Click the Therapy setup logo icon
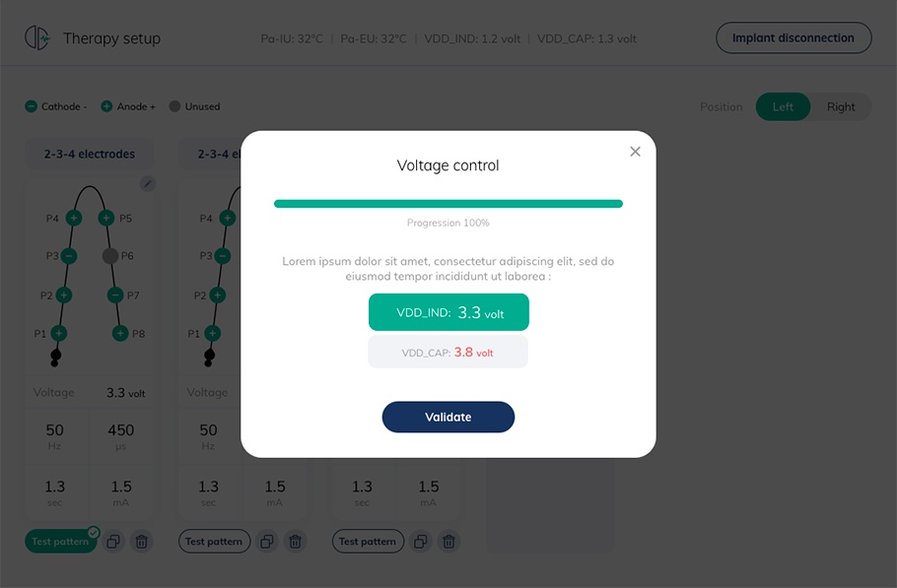This screenshot has width=897, height=588. (37, 38)
